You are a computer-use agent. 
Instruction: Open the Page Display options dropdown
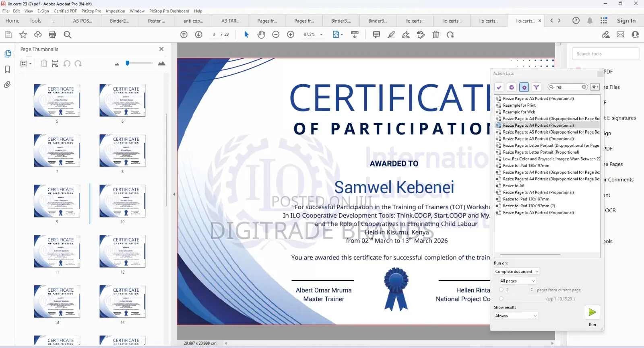(338, 35)
